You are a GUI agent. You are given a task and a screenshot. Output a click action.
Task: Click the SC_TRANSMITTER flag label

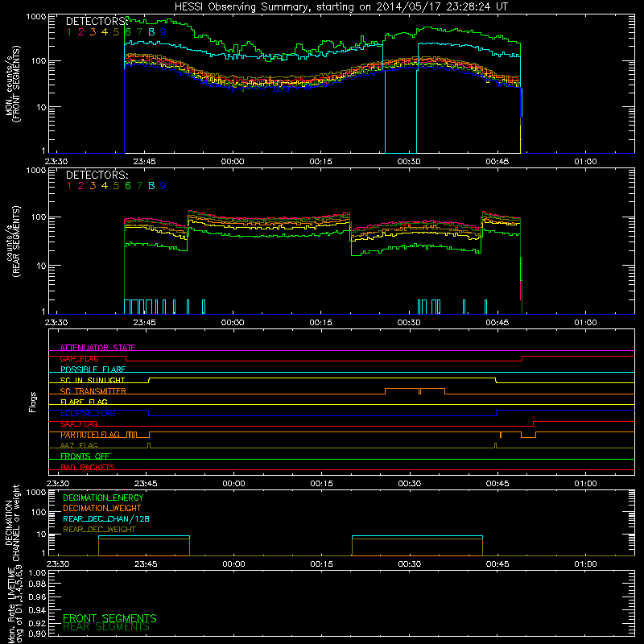coord(93,391)
